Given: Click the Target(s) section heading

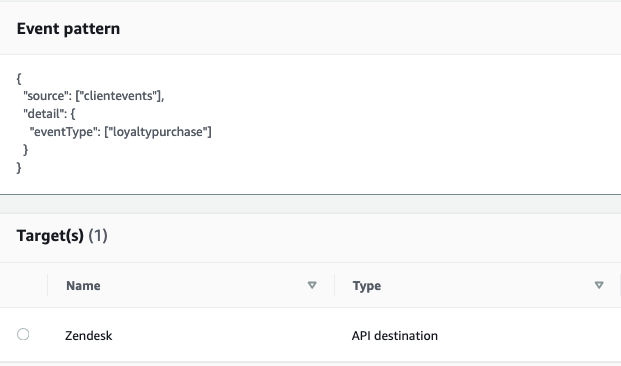Looking at the screenshot, I should pyautogui.click(x=50, y=236).
